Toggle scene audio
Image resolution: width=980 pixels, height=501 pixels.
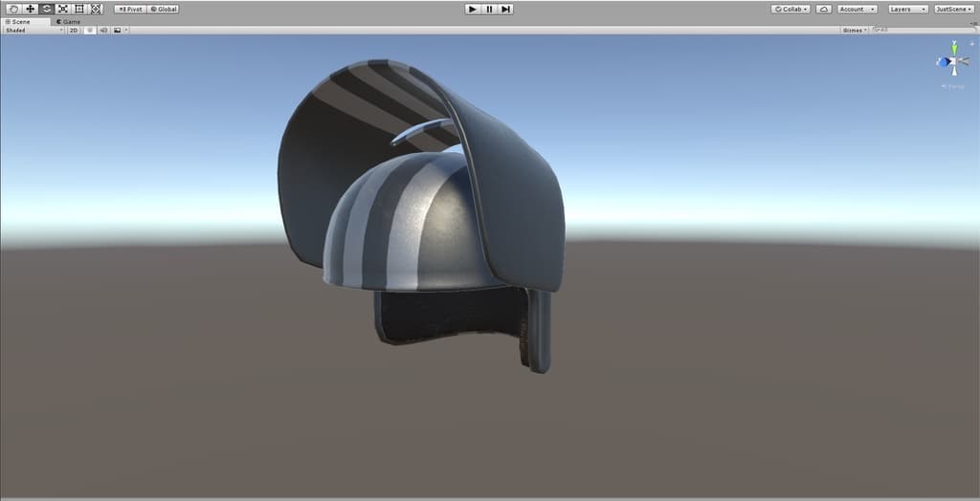click(x=103, y=30)
